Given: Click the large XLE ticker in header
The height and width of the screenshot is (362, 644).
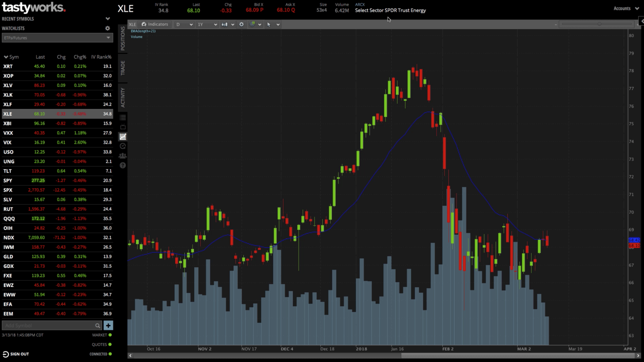Looking at the screenshot, I should tap(126, 9).
